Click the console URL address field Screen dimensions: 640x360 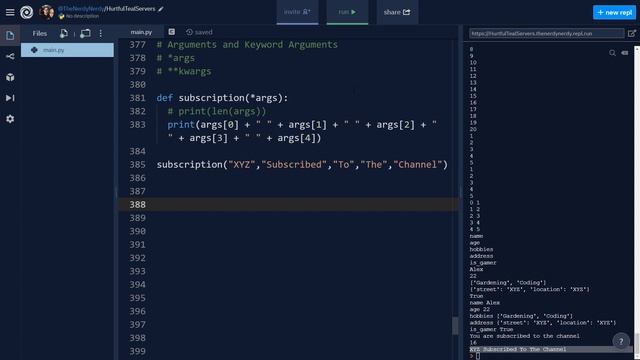[546, 33]
